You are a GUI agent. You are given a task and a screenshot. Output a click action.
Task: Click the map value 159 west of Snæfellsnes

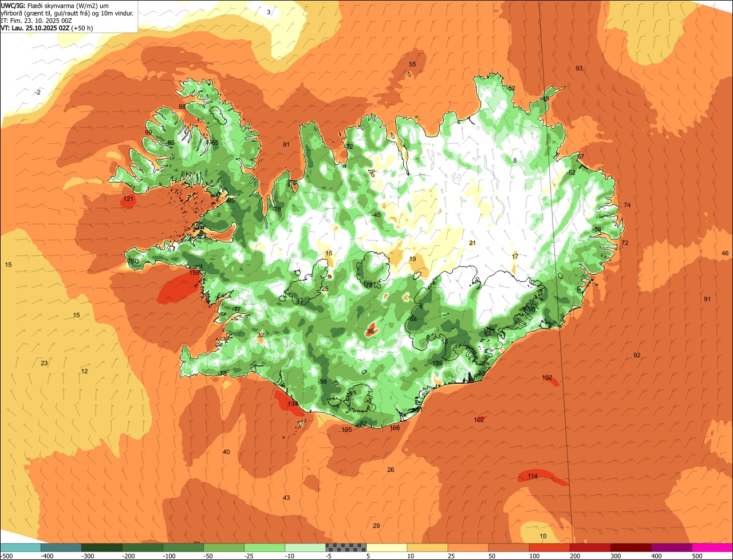(195, 273)
